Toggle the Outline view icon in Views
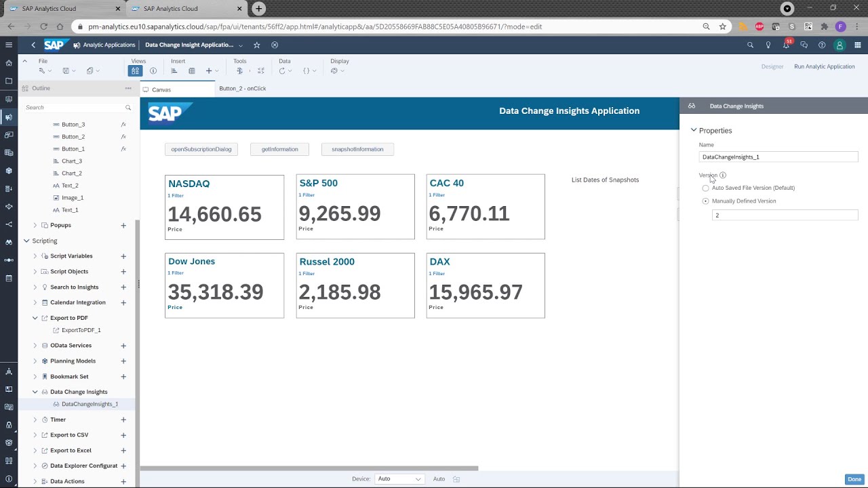 click(x=135, y=70)
